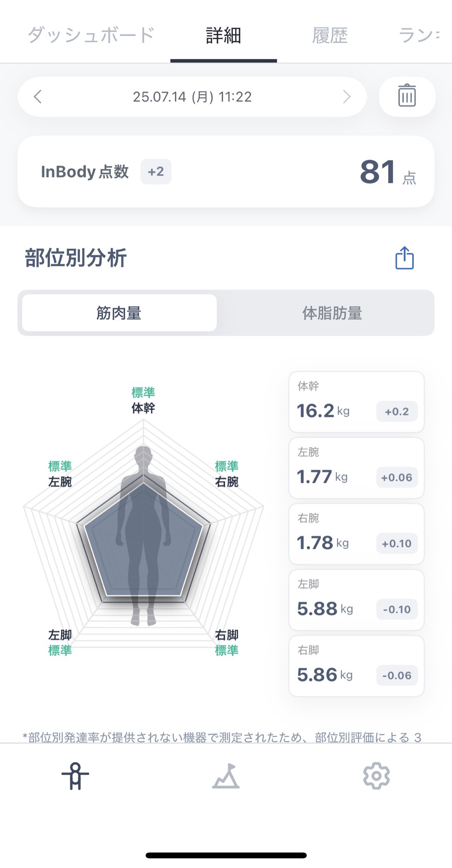
Task: Open settings via the gear icon
Action: [376, 776]
